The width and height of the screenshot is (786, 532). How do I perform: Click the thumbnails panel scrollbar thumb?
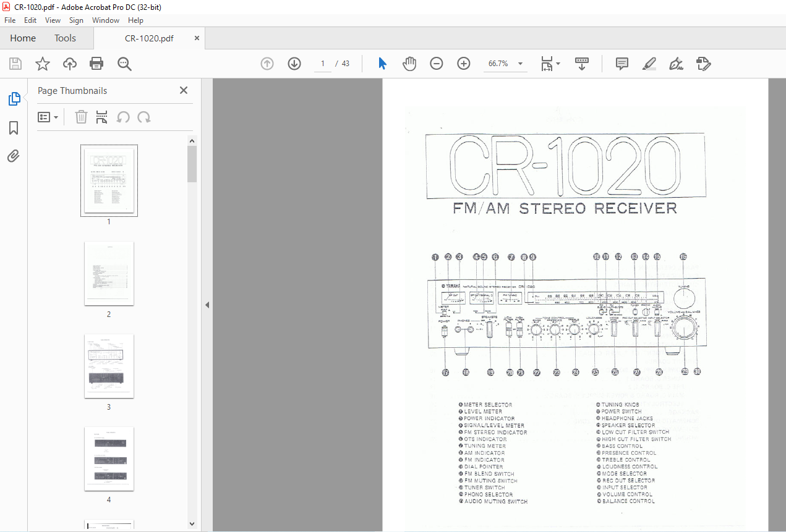click(x=192, y=164)
